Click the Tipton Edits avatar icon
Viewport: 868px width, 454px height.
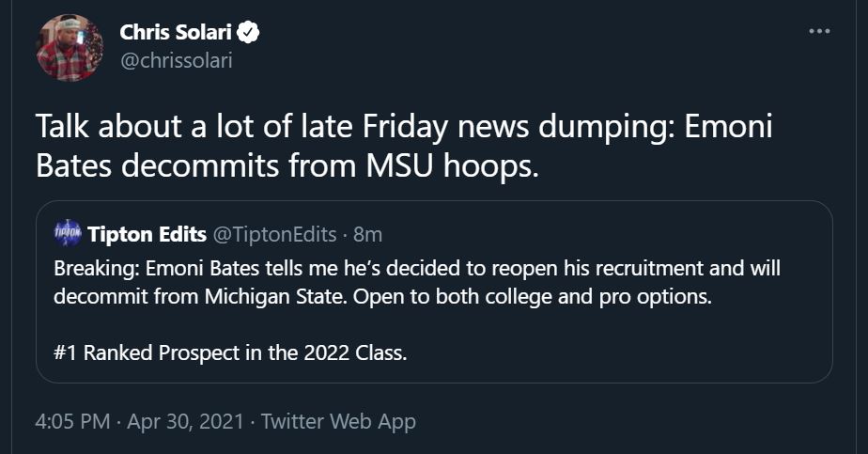(x=68, y=233)
